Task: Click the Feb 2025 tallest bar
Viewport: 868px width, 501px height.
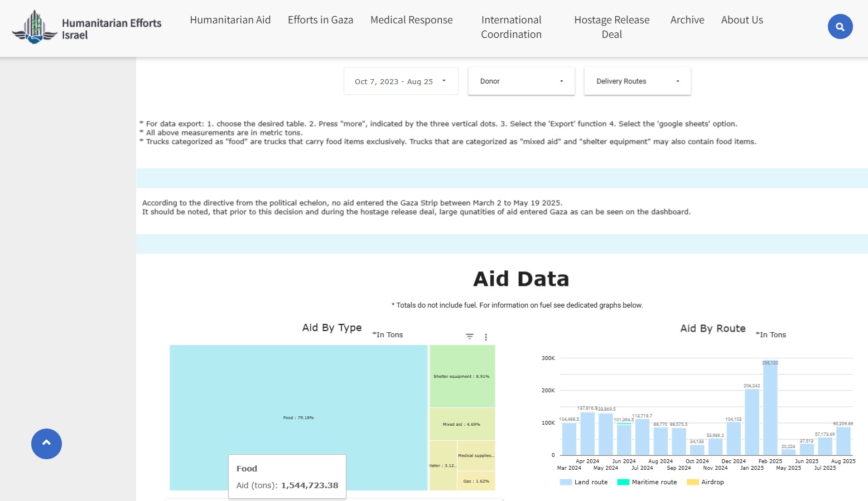Action: [x=770, y=410]
